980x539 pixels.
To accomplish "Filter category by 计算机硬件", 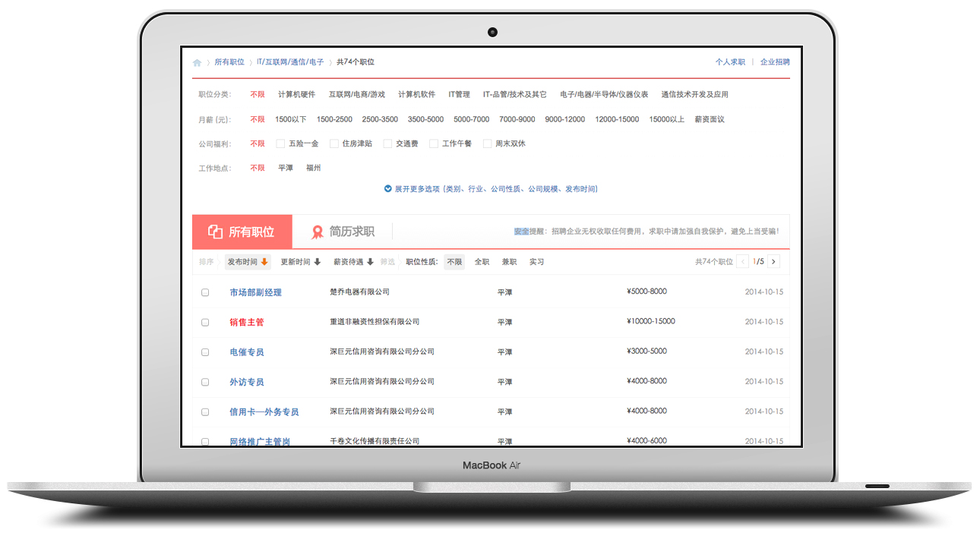I will click(x=296, y=95).
